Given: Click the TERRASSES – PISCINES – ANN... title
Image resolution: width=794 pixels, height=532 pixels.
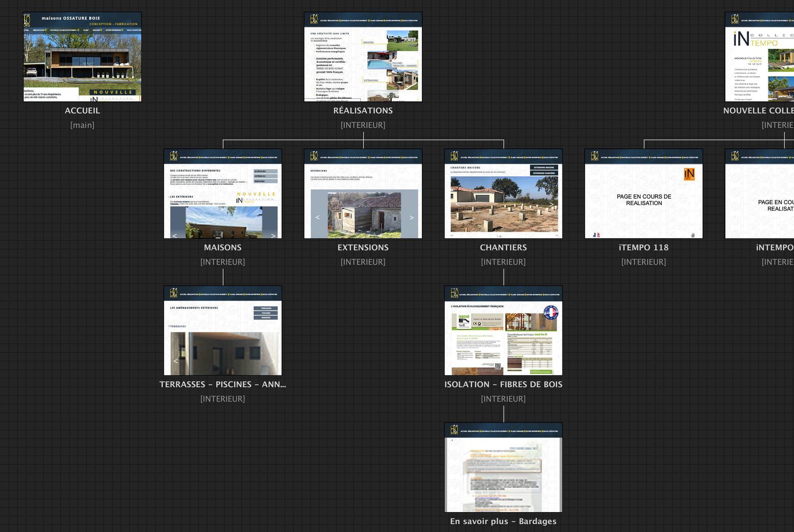Looking at the screenshot, I should 222,384.
